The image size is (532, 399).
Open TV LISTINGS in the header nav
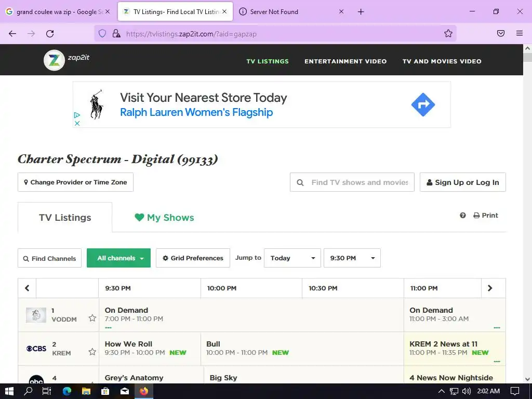point(268,61)
